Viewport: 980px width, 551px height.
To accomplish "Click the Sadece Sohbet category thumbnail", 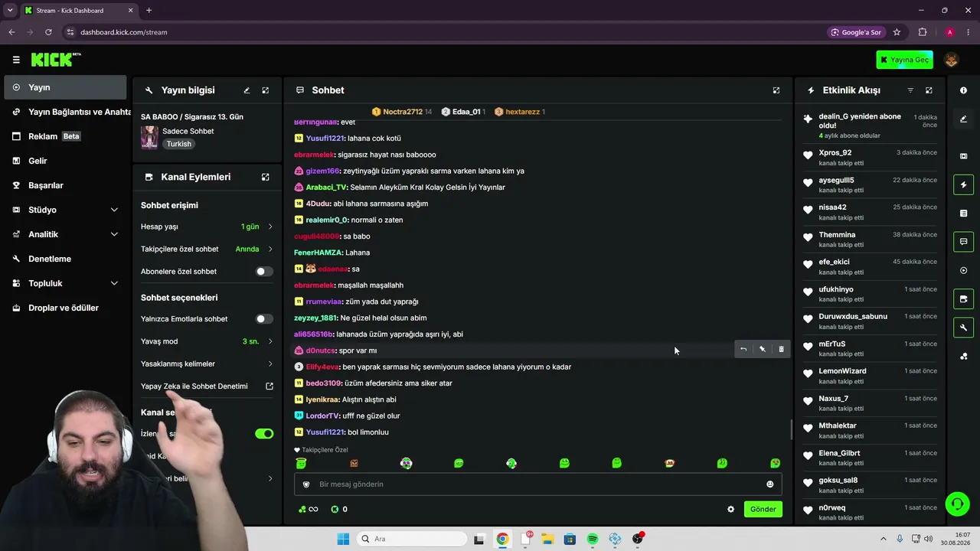I will (x=149, y=137).
